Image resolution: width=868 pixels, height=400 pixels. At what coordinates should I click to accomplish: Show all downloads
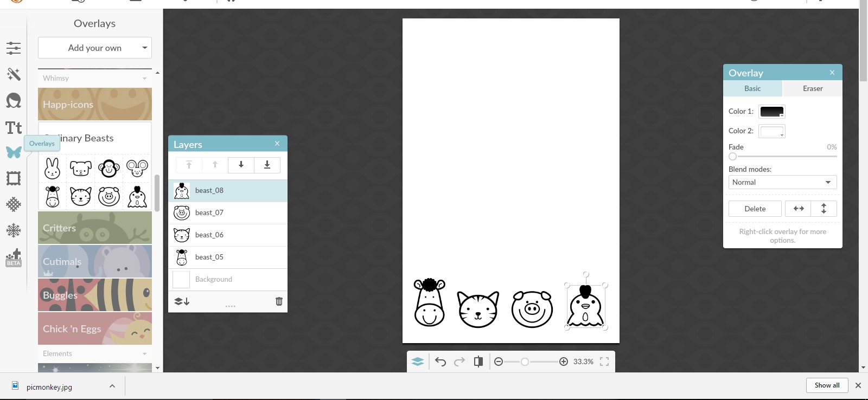coord(827,385)
